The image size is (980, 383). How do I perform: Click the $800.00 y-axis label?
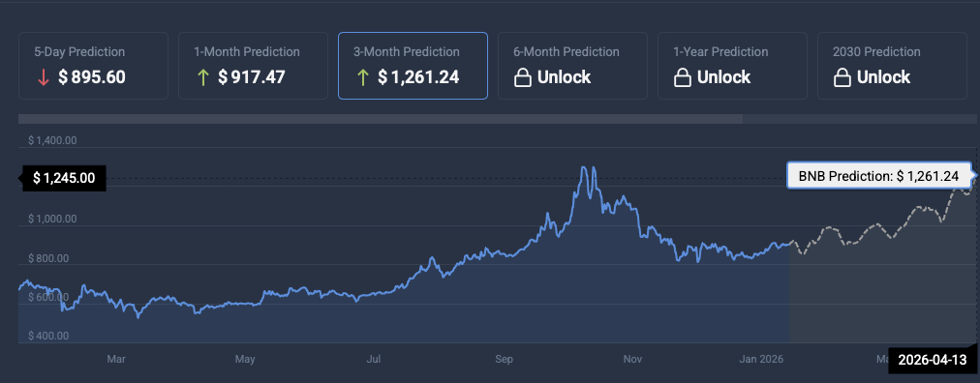click(x=48, y=258)
